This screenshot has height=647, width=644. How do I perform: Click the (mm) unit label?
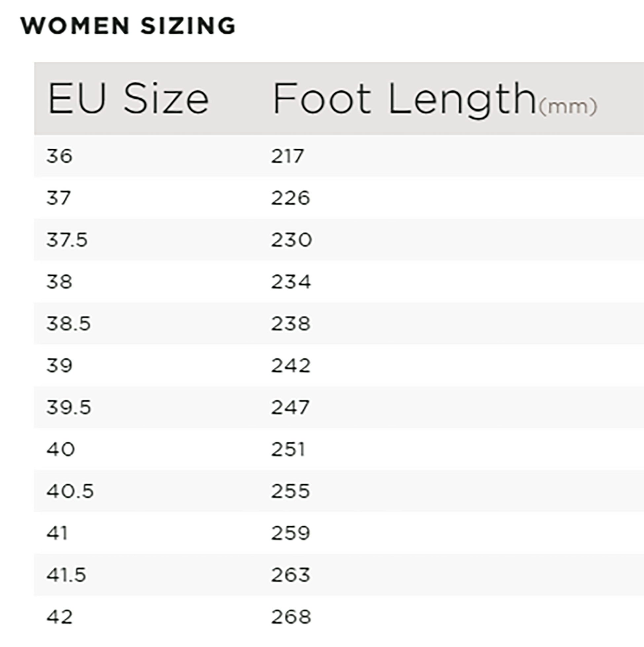[x=568, y=107]
